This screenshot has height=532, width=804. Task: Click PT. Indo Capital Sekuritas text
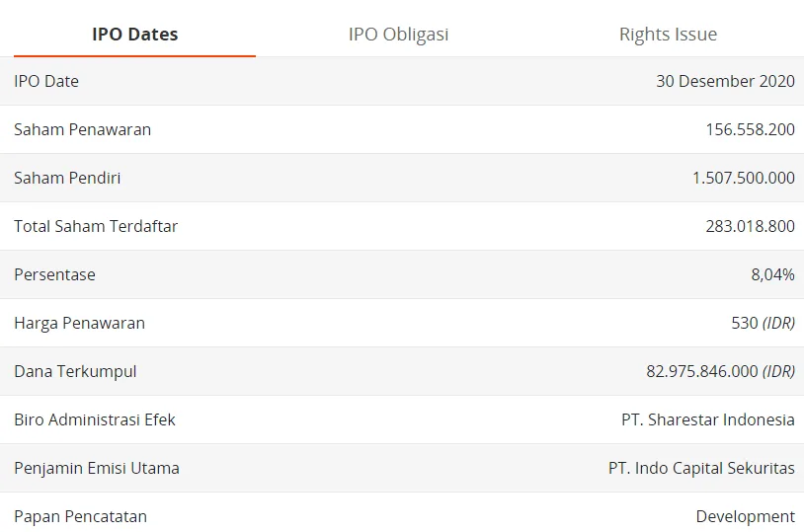click(701, 468)
